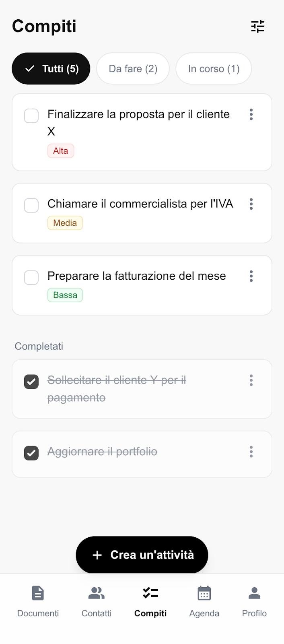This screenshot has height=644, width=284.
Task: Open the options menu of 'Sollecitare il cliente Y'
Action: [x=251, y=380]
